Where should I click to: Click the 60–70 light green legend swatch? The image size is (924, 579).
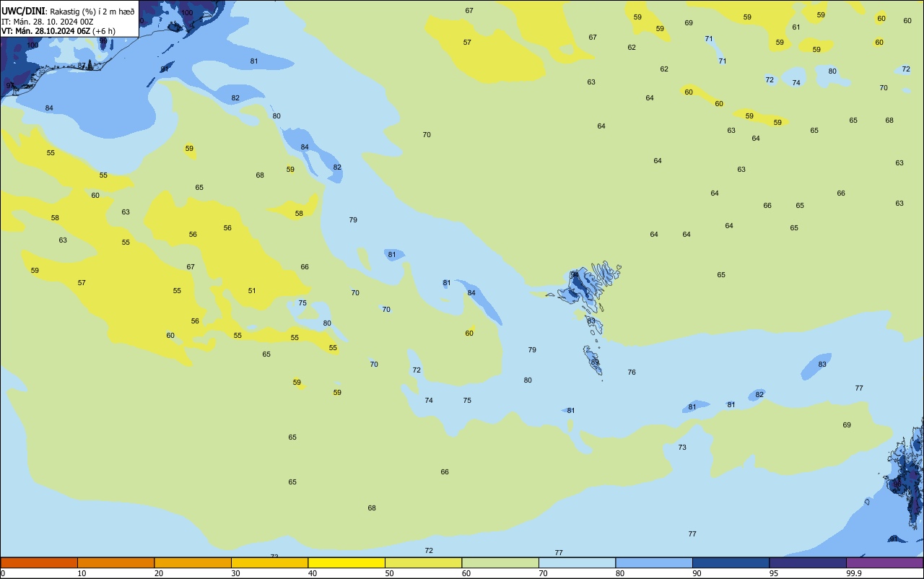500,562
